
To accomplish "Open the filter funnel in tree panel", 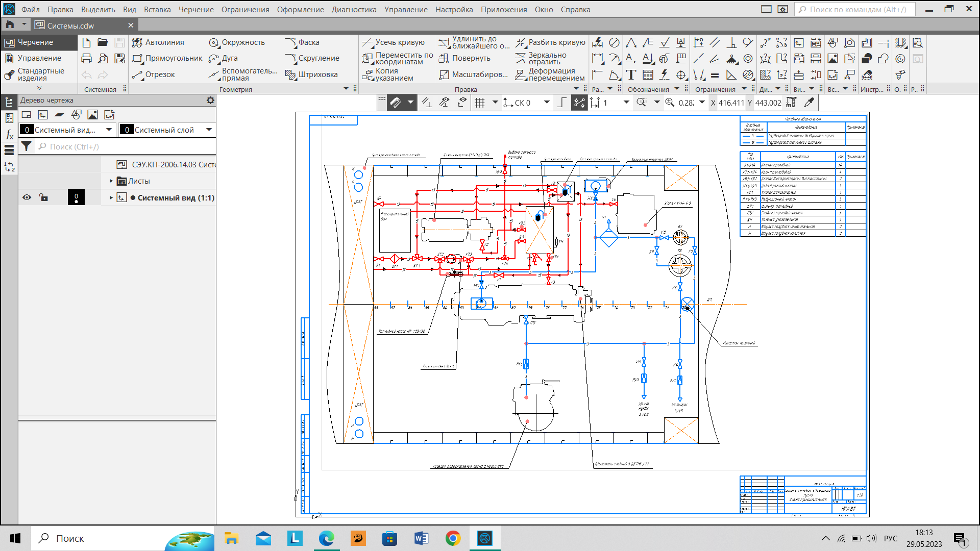I will click(26, 146).
